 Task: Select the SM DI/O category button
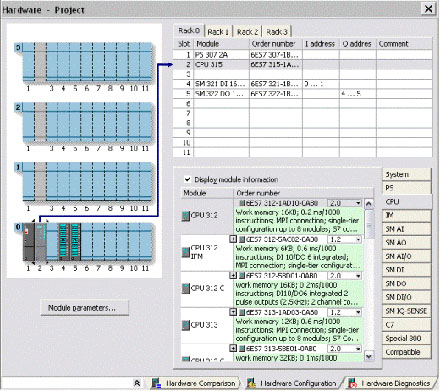point(406,297)
